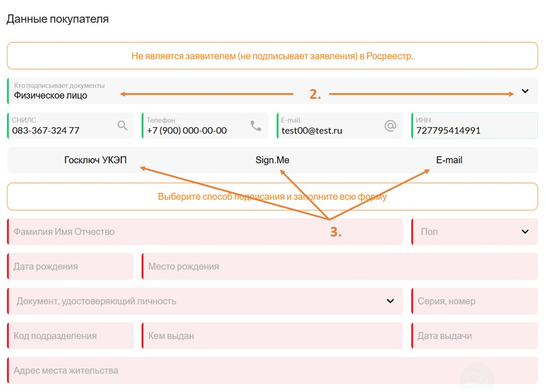Open Документ, удостоверяющий личность dropdown
Image resolution: width=546 pixels, height=392 pixels.
(x=205, y=301)
